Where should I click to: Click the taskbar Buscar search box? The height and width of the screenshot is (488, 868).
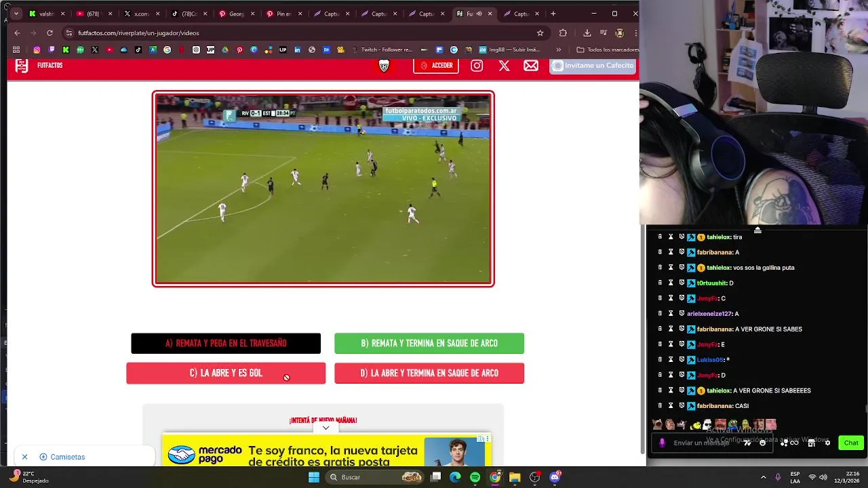[x=375, y=477]
